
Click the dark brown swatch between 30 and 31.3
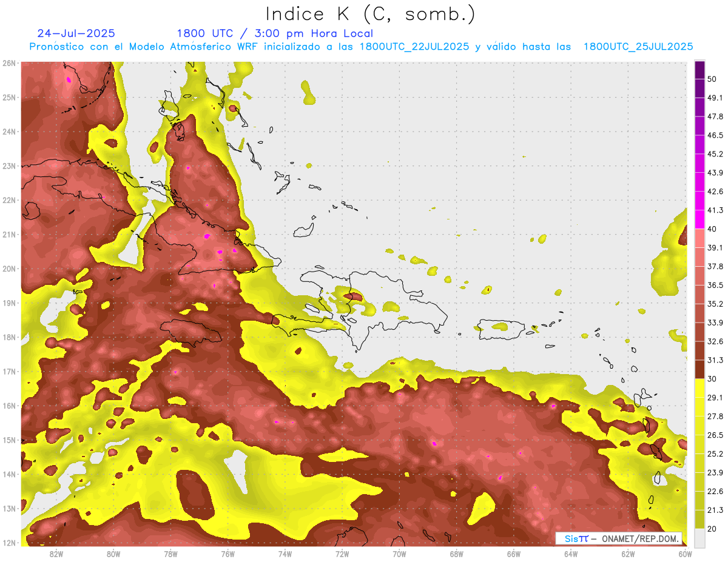click(699, 369)
